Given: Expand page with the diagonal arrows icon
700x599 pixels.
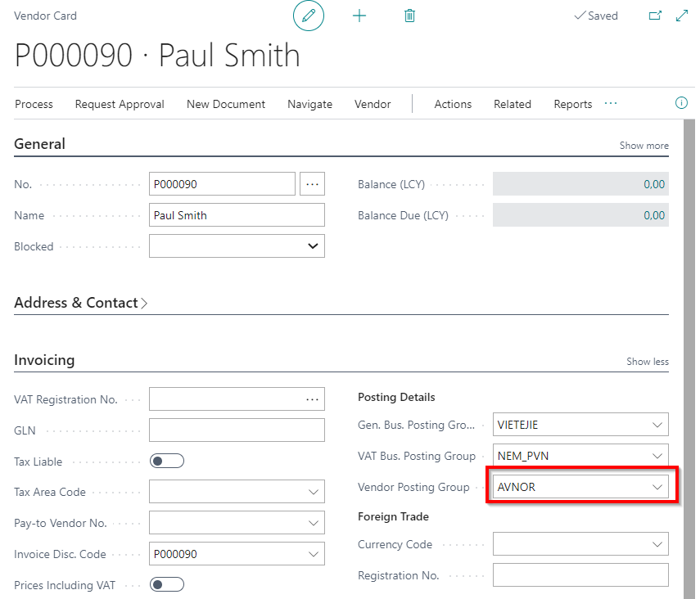Looking at the screenshot, I should (x=682, y=16).
